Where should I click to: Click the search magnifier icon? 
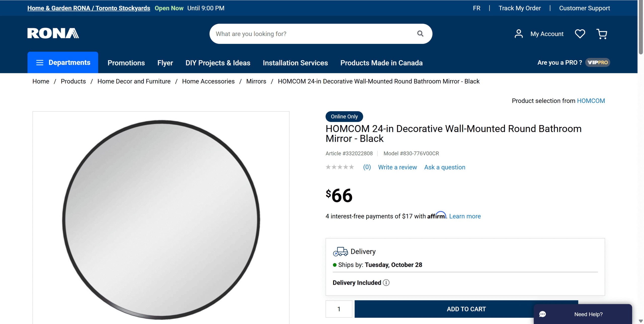click(x=420, y=33)
